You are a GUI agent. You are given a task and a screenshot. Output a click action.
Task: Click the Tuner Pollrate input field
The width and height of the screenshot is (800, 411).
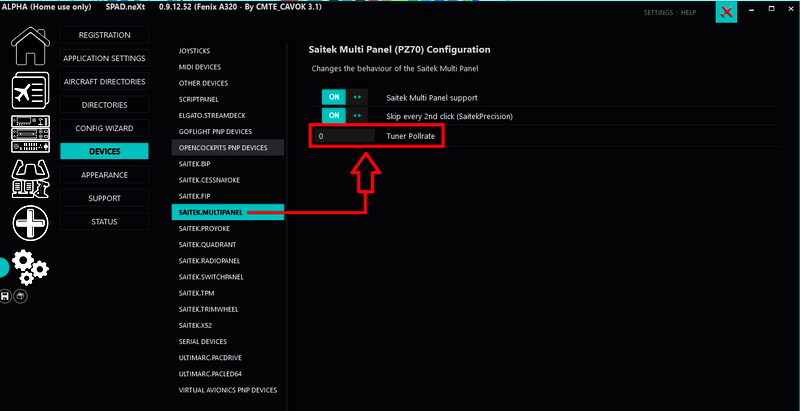coord(344,135)
